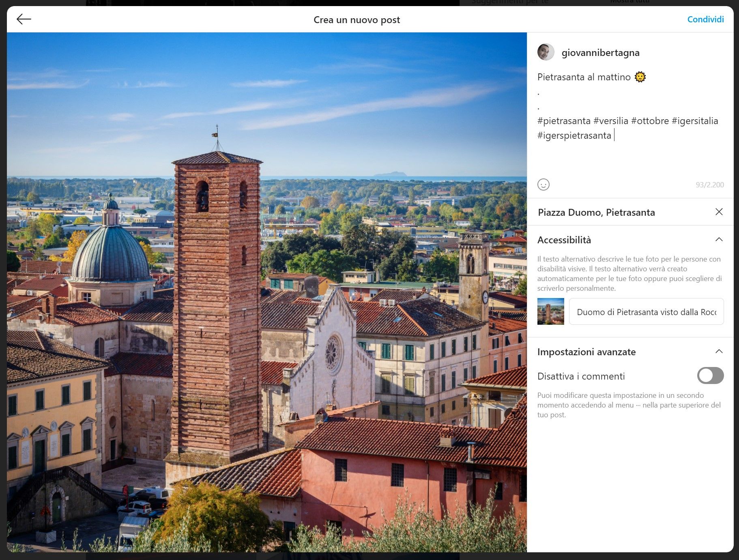Select the giovannibertagna username
The width and height of the screenshot is (739, 560).
[x=600, y=53]
